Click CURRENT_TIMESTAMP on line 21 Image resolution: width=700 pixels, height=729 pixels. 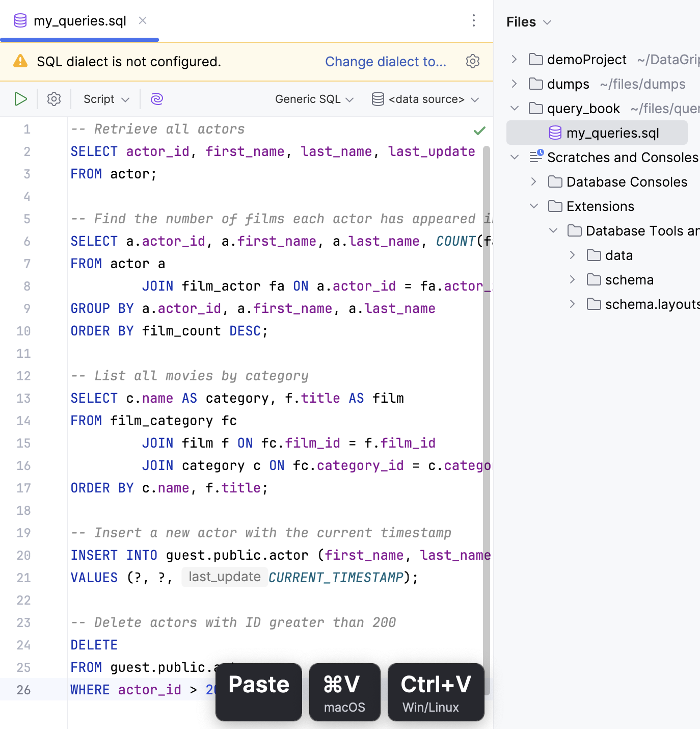336,578
